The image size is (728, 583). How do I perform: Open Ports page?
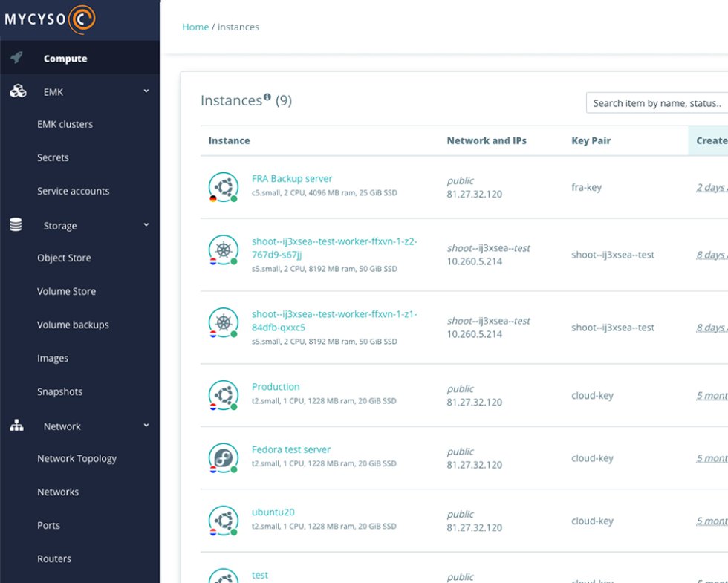coord(48,526)
